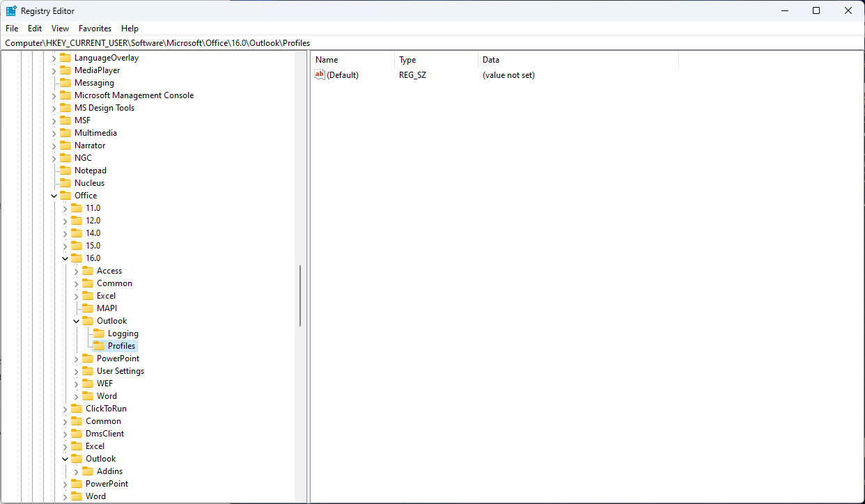
Task: Click the 15.0 folder icon
Action: pos(77,246)
